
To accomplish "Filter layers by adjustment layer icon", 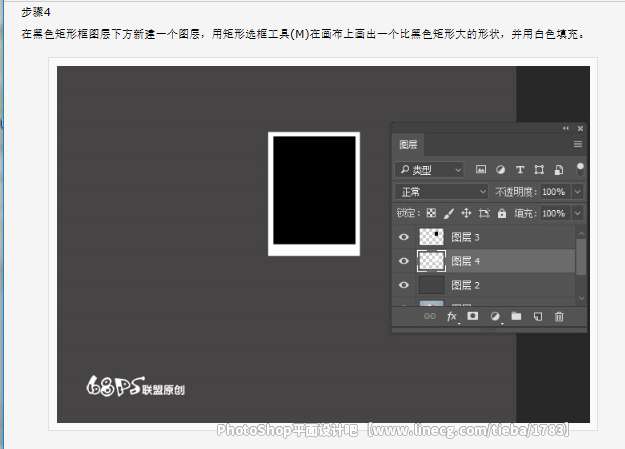I will click(x=500, y=169).
